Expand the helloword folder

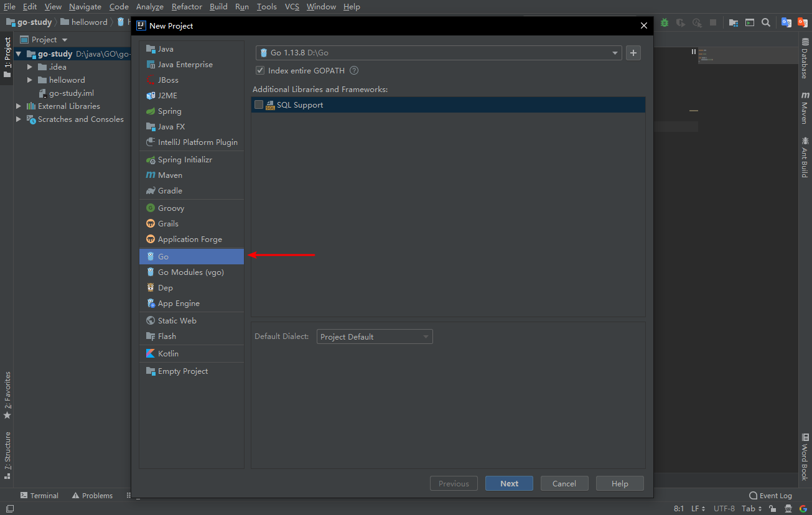[30, 80]
